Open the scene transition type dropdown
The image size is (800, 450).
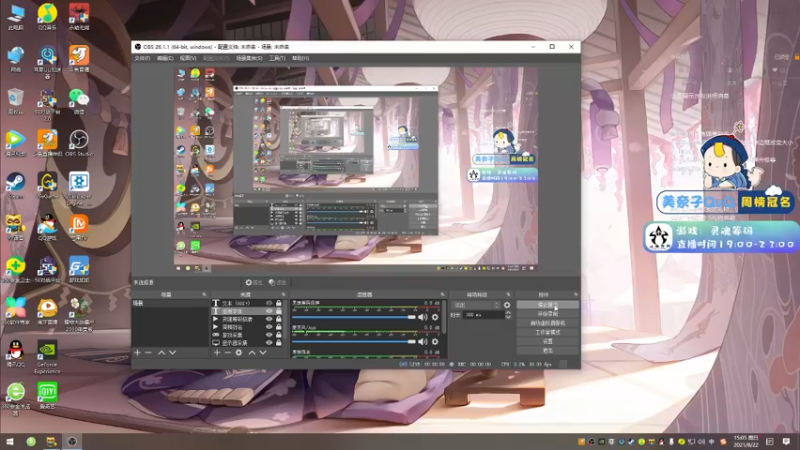tap(476, 305)
